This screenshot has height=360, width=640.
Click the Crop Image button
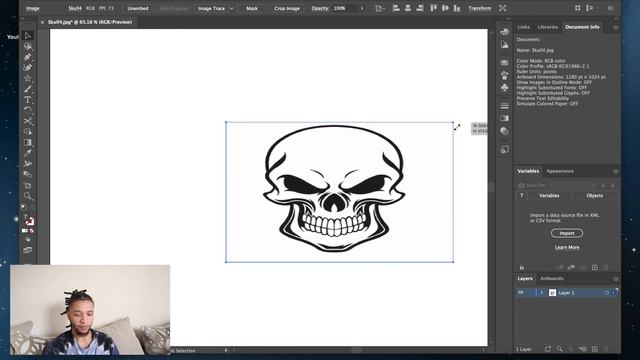[x=287, y=8]
